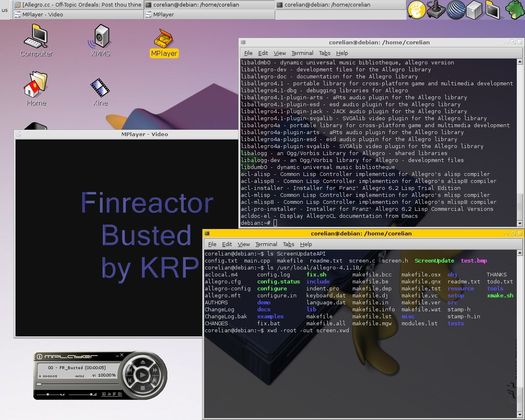Open the MPlayer equalizer icon
This screenshot has height=420, width=525.
[x=109, y=394]
